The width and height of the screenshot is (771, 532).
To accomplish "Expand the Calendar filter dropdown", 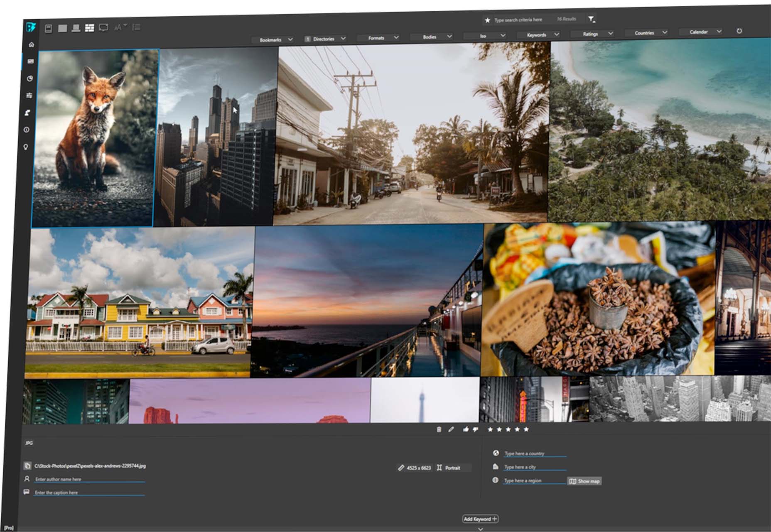I will pos(702,32).
